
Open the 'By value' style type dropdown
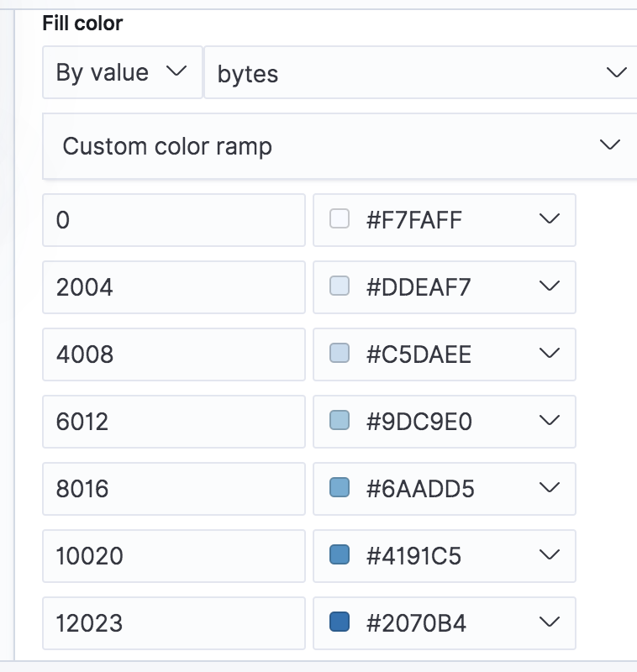(x=121, y=72)
